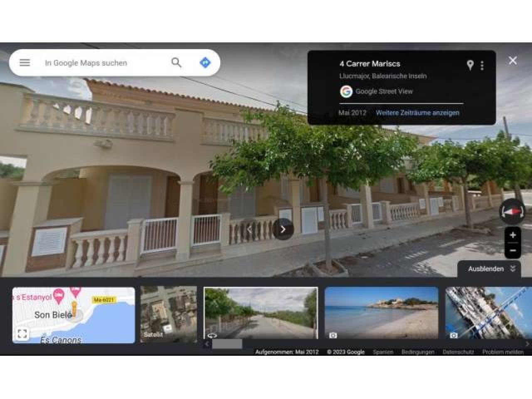This screenshot has height=399, width=532.
Task: Open directions via blue arrow icon
Action: coord(205,63)
